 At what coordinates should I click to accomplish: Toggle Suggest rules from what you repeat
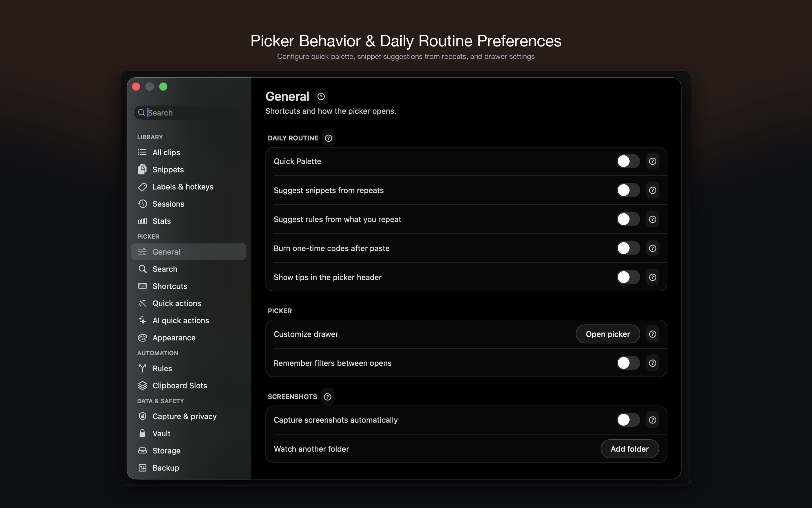pos(628,219)
